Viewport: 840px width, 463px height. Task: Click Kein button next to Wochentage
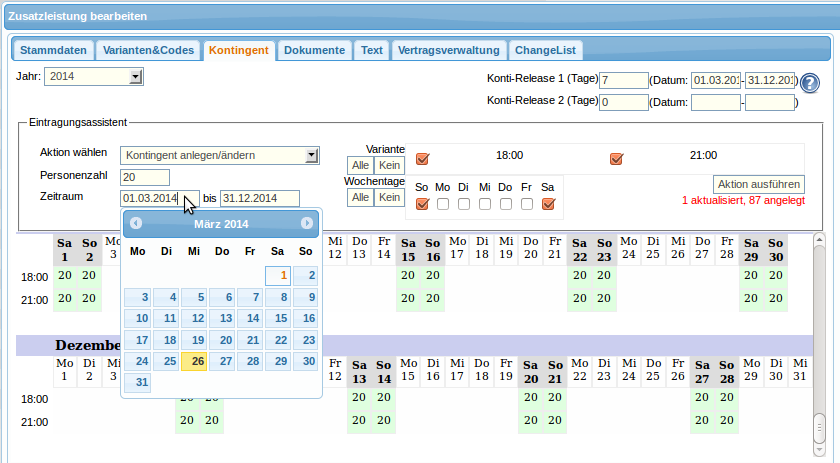pos(389,198)
